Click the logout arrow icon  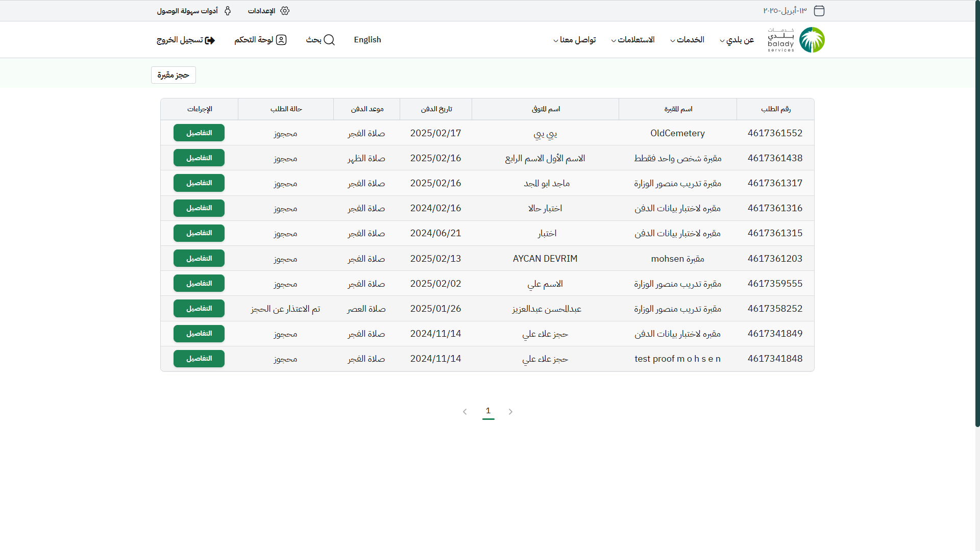click(210, 40)
